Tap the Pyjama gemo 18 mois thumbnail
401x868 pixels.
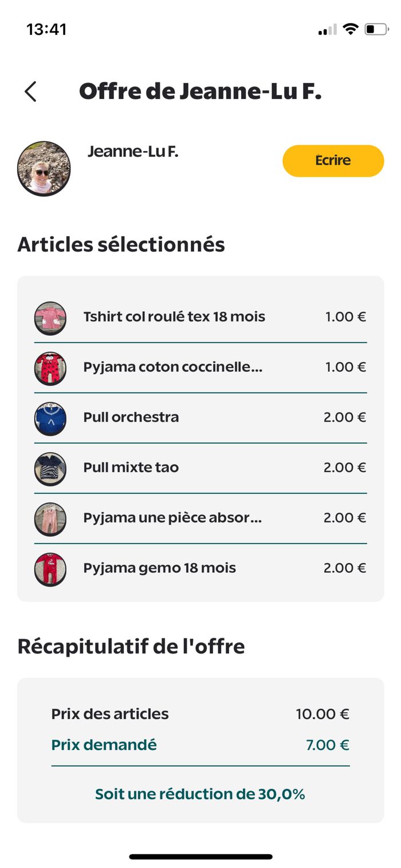coord(50,569)
